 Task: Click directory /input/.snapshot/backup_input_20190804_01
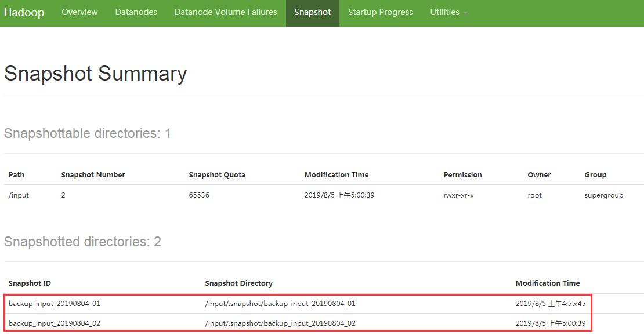click(x=280, y=304)
